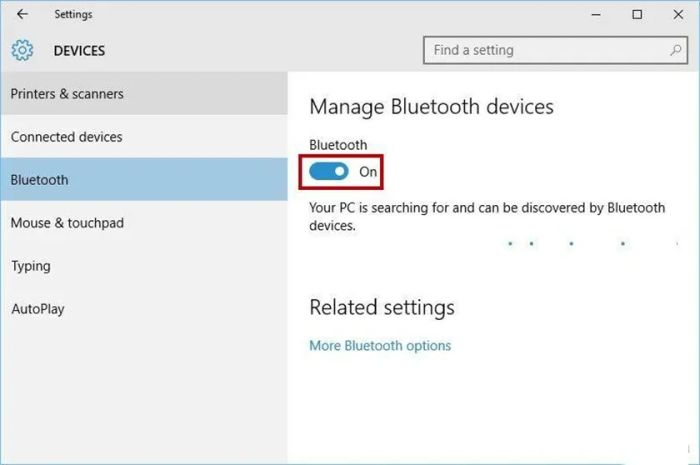Click the search magnifier icon
This screenshot has width=700, height=465.
[676, 50]
